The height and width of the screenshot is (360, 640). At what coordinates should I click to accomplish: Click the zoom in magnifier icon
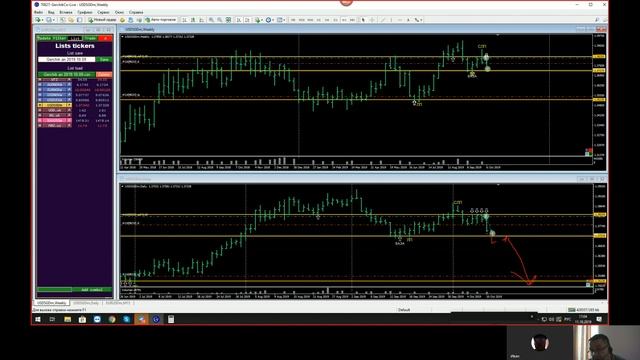211,20
